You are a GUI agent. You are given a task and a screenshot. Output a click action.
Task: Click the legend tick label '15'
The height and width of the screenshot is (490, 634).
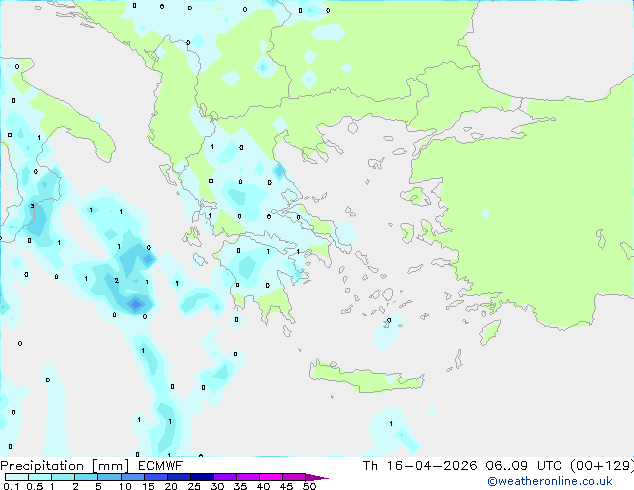click(x=148, y=486)
